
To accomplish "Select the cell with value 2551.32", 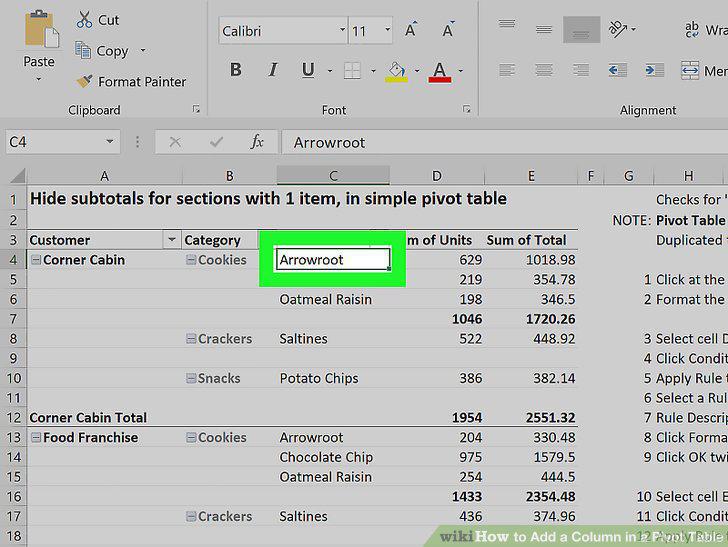I will 531,417.
